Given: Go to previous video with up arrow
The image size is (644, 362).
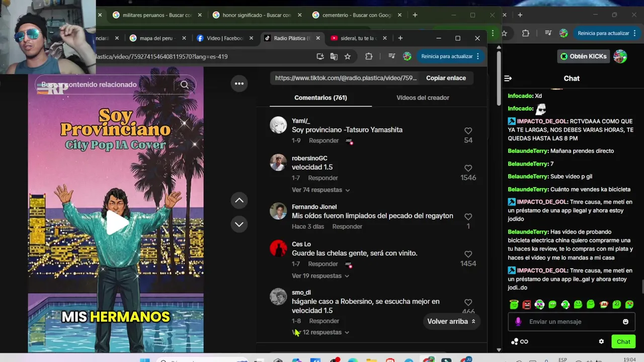Looking at the screenshot, I should pos(239,200).
